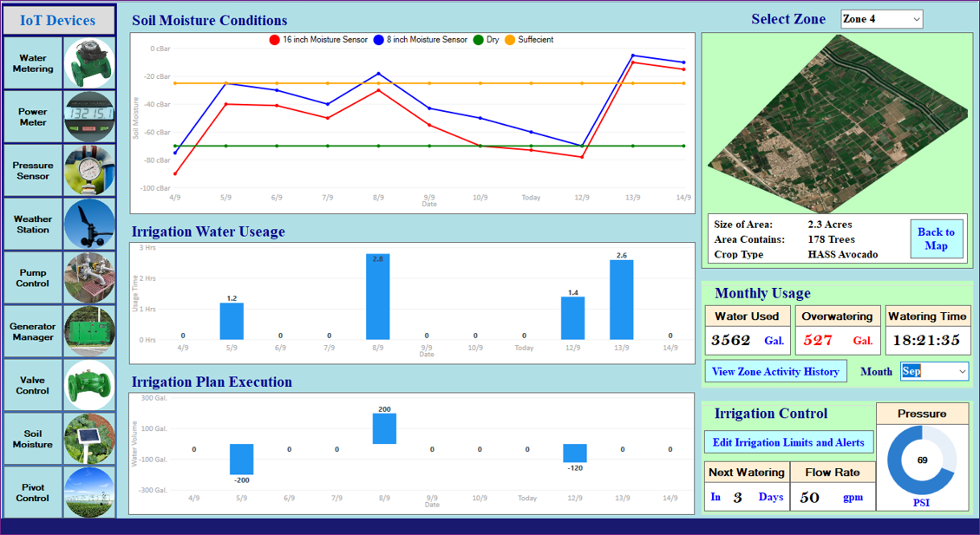Open the Month dropdown showing Sep

pos(934,371)
